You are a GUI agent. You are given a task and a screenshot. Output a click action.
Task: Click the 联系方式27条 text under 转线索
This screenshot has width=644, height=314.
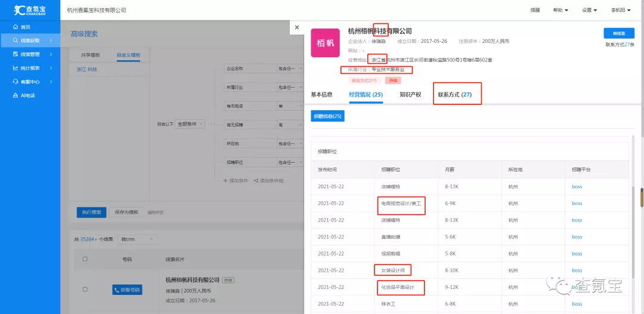620,44
